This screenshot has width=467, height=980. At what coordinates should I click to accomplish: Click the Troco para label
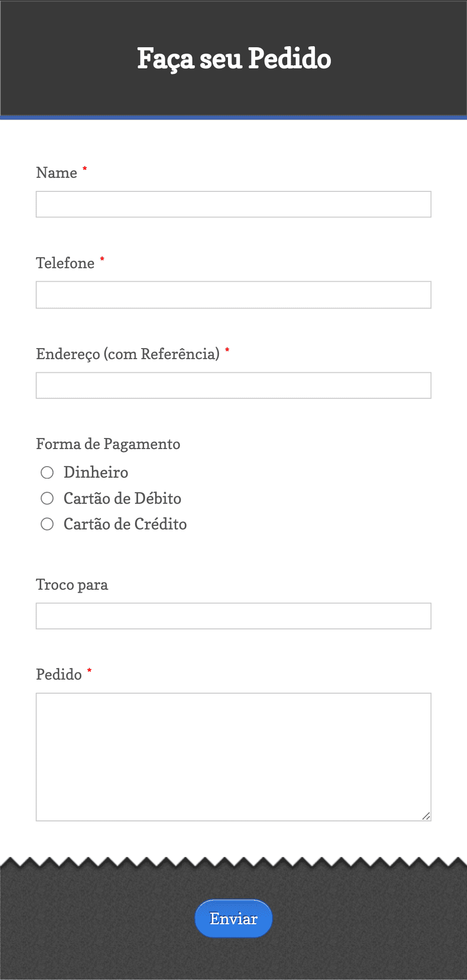72,585
